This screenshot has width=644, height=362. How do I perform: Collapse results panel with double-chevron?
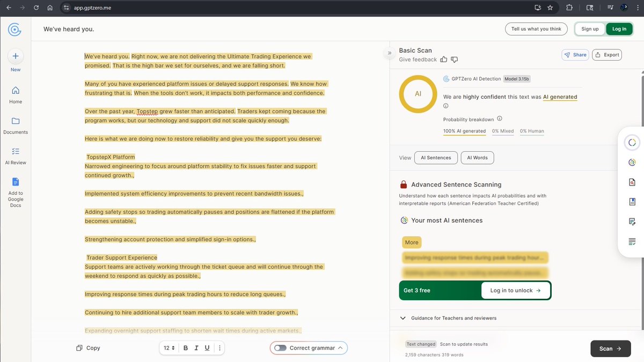[x=389, y=53]
